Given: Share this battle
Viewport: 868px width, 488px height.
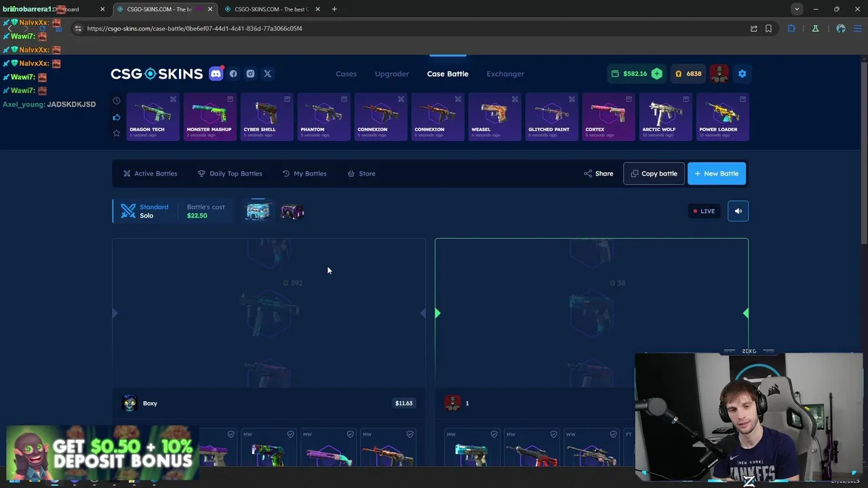Looking at the screenshot, I should click(x=598, y=174).
